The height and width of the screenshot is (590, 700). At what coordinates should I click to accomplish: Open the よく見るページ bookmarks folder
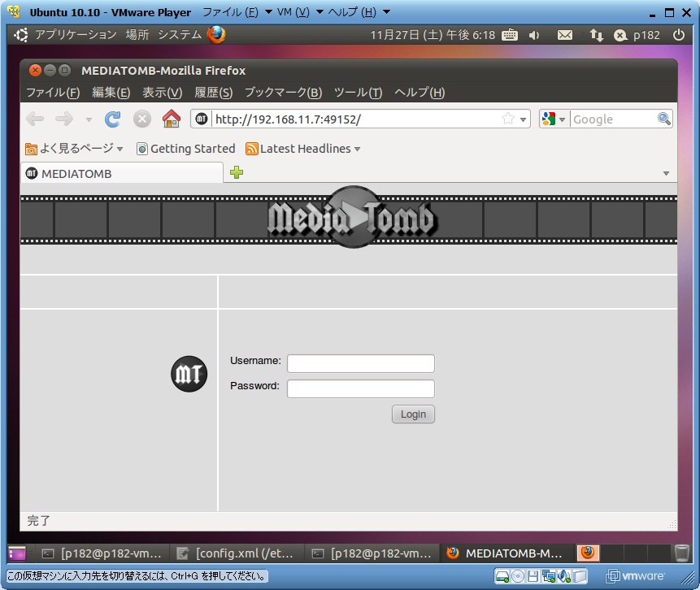[x=74, y=148]
